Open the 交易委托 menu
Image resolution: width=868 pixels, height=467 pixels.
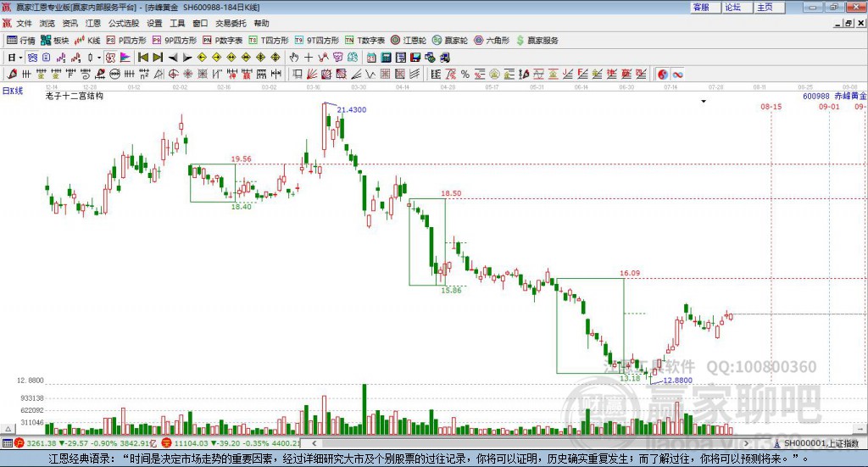[x=231, y=23]
